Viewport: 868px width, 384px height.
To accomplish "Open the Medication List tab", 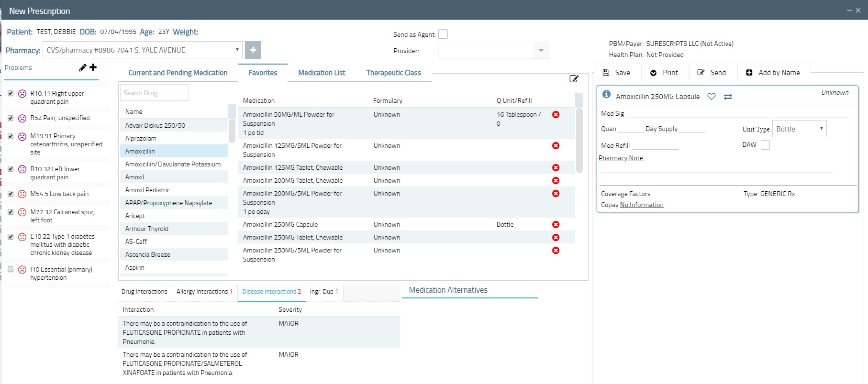I will coord(322,73).
